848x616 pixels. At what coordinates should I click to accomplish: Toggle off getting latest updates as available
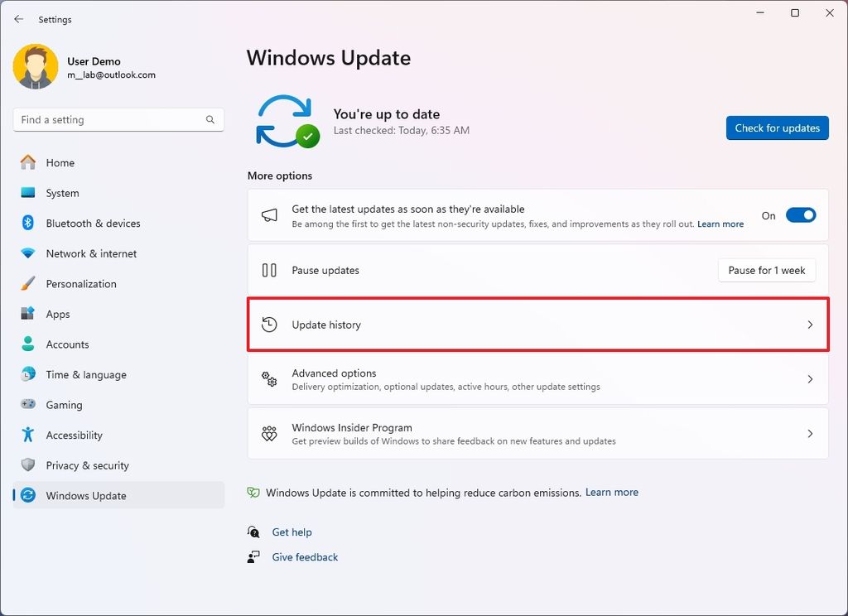point(800,214)
